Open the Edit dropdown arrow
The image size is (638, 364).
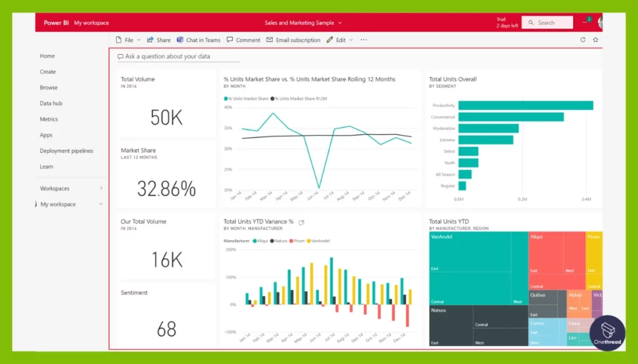pyautogui.click(x=351, y=40)
